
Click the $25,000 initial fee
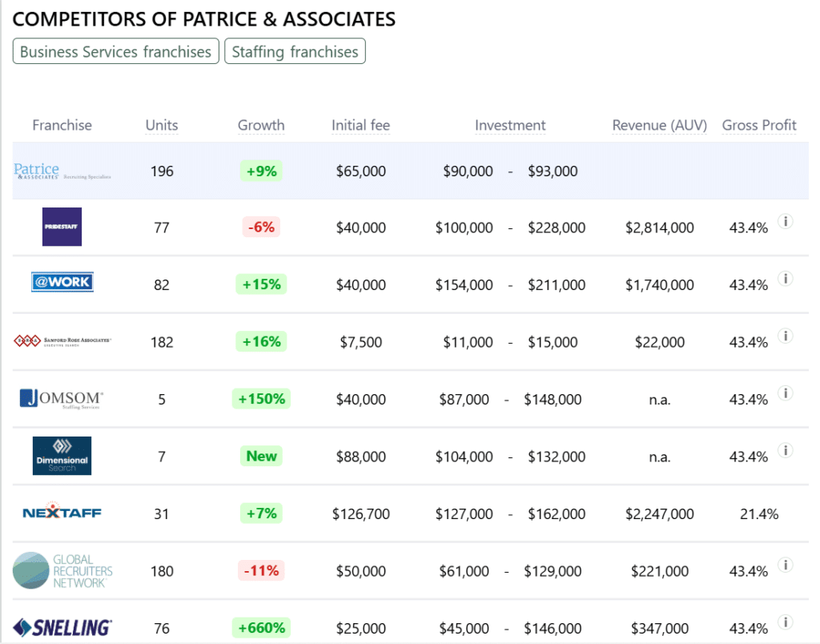[361, 628]
